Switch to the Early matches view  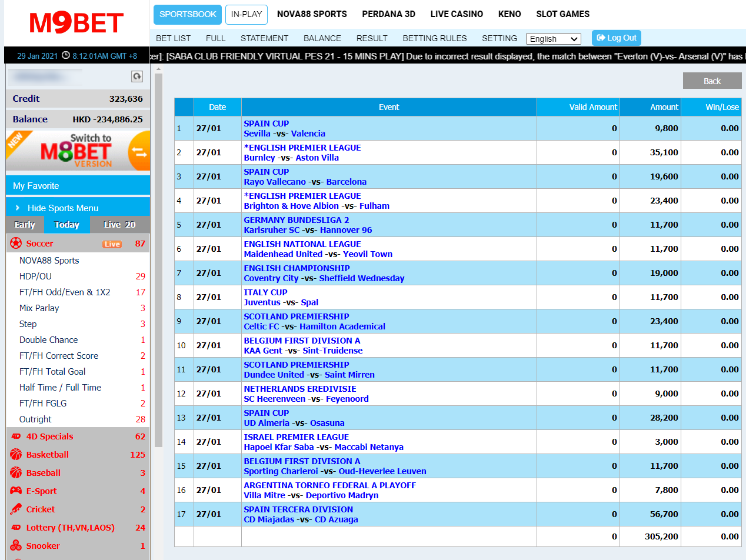[24, 224]
